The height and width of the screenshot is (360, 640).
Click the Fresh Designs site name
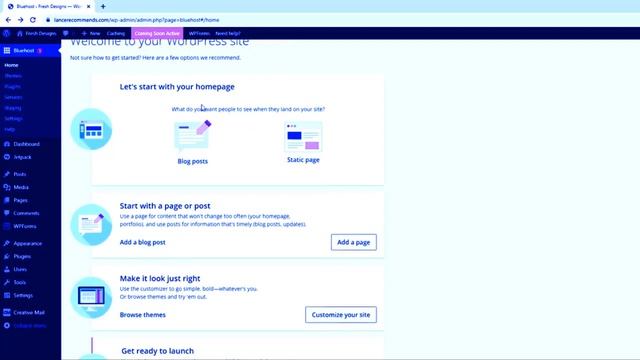[x=41, y=33]
